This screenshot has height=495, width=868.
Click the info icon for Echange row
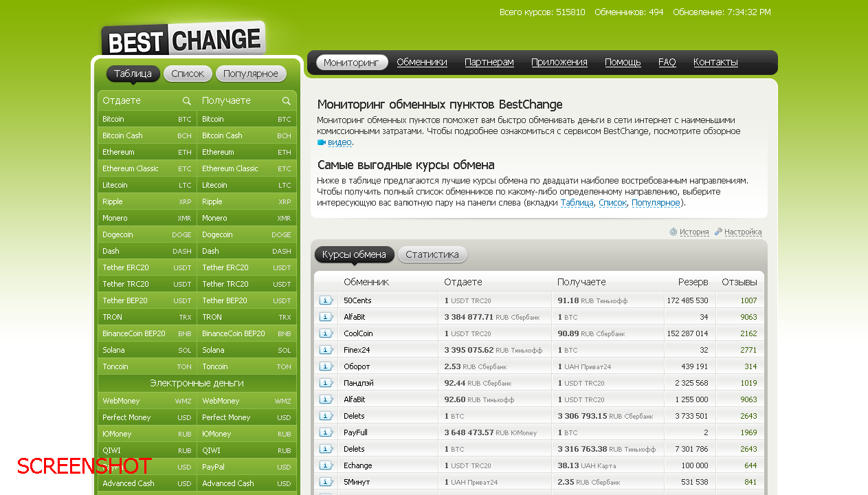(x=326, y=465)
